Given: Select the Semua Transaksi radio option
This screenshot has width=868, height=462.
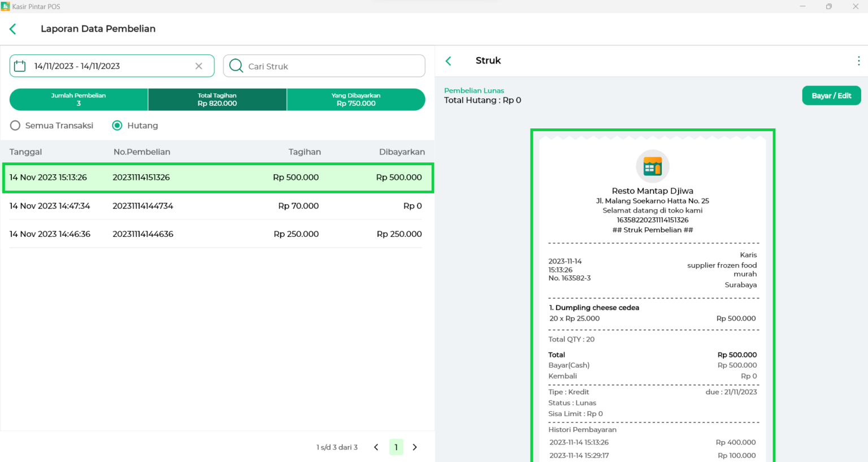Looking at the screenshot, I should [15, 126].
